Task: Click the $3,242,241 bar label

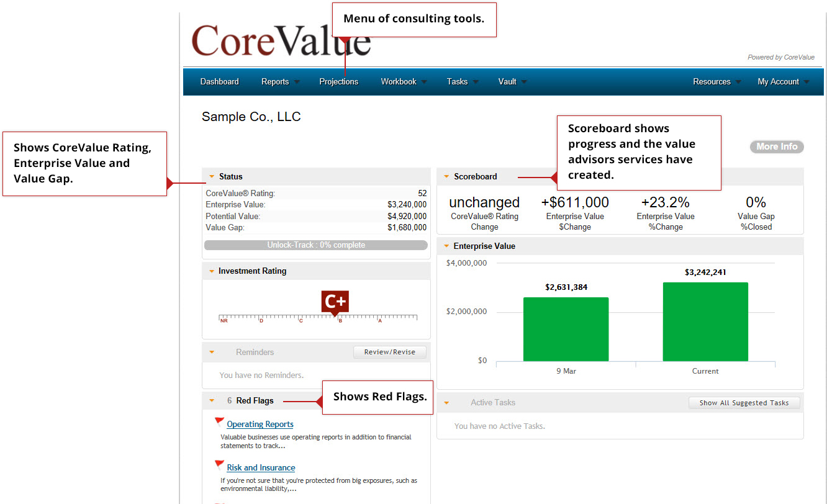Action: [705, 272]
